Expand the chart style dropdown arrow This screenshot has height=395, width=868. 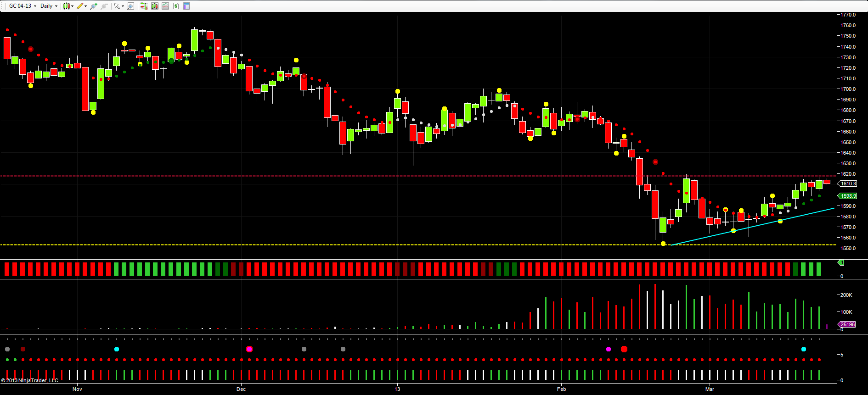coord(73,6)
